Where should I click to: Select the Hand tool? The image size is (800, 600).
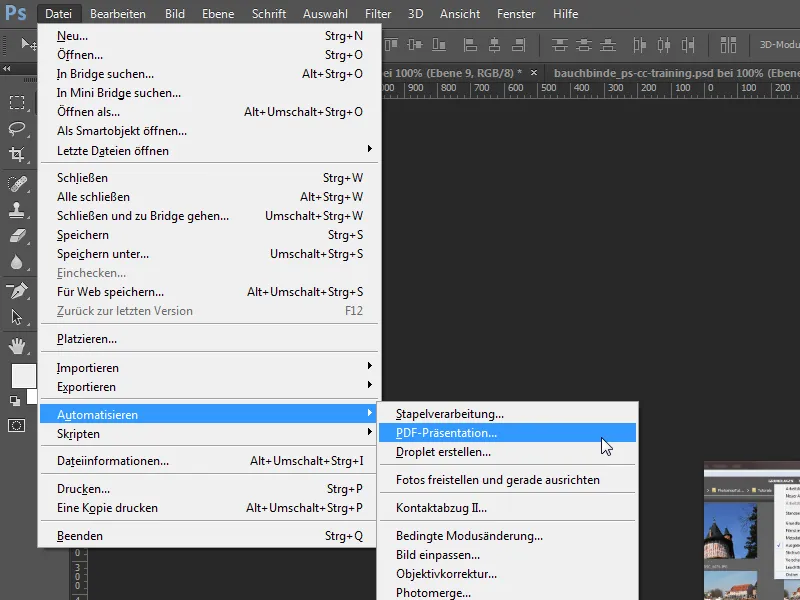(x=17, y=346)
